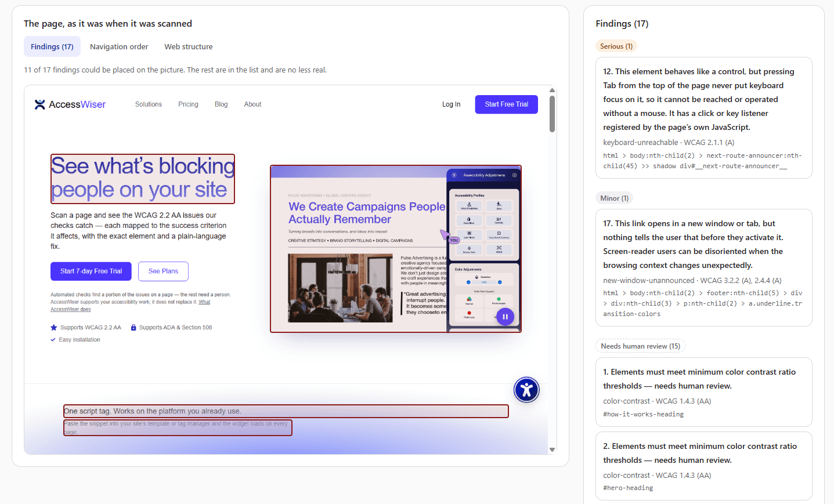Click the next-route-announcer selector path text
The image size is (834, 504).
[702, 161]
